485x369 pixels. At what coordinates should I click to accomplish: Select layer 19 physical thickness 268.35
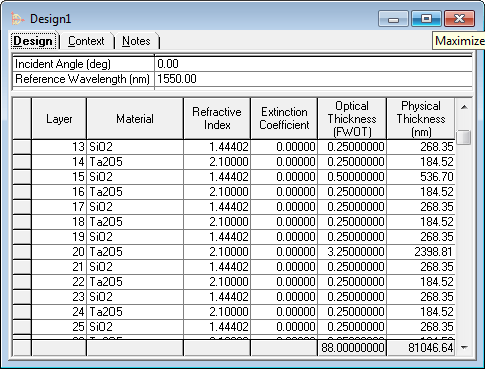pos(421,237)
